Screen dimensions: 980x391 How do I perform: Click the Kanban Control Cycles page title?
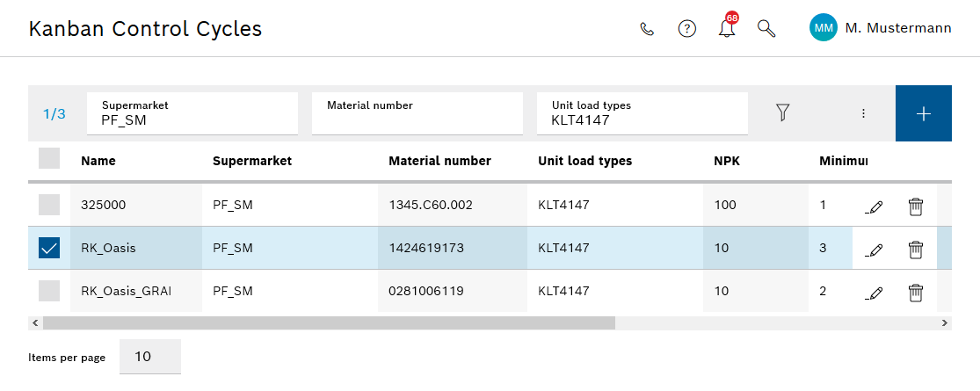pyautogui.click(x=145, y=29)
